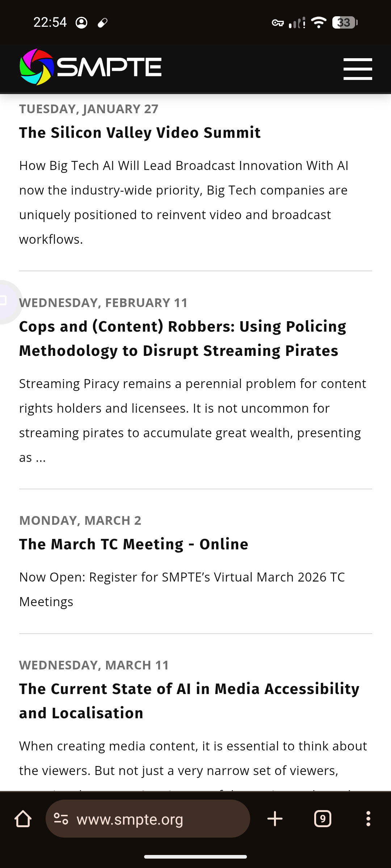Tap the profile icon next to the clock

click(x=82, y=22)
